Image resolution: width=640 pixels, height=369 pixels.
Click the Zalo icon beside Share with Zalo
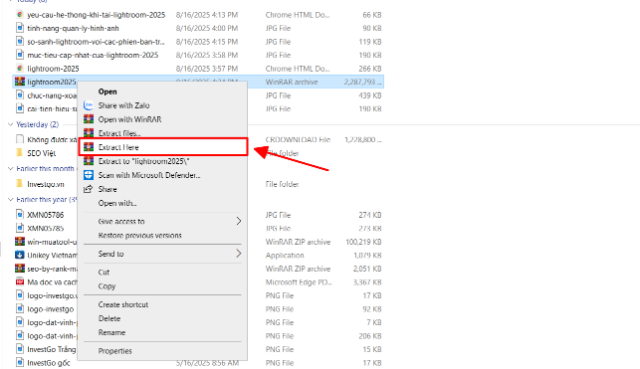pos(88,105)
